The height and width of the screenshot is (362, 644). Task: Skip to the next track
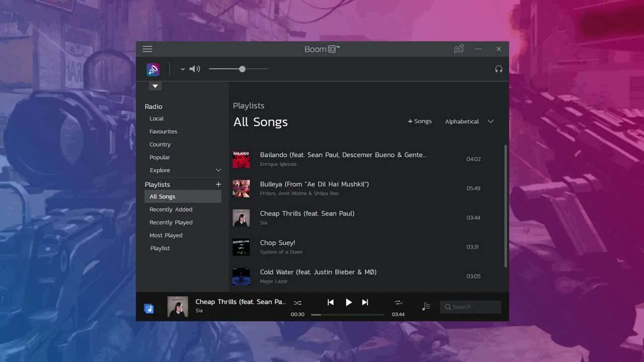point(365,302)
